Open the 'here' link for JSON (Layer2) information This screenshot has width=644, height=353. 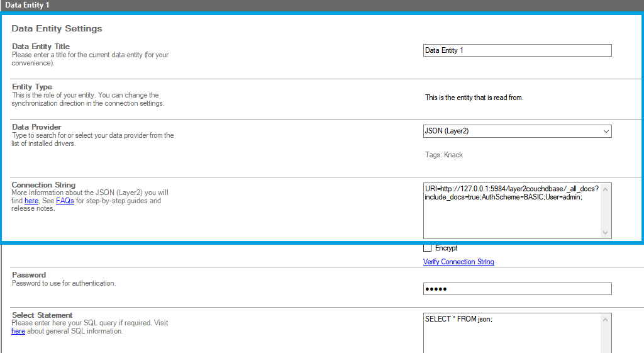[31, 201]
